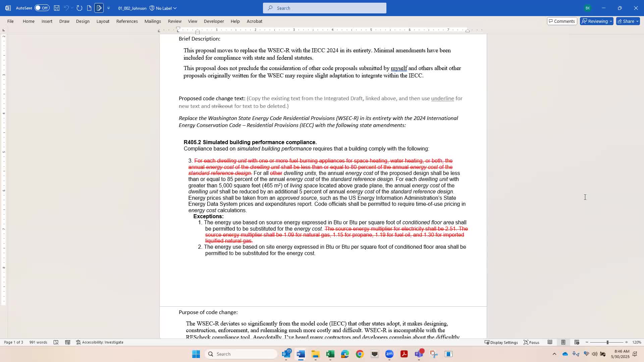The width and height of the screenshot is (644, 362).
Task: Click the New blank document icon
Action: tap(89, 8)
